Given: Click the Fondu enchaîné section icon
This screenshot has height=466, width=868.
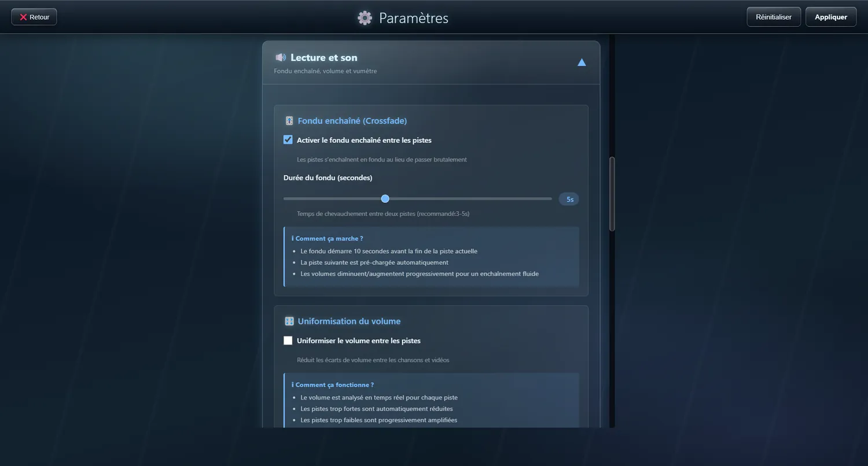Looking at the screenshot, I should [289, 121].
